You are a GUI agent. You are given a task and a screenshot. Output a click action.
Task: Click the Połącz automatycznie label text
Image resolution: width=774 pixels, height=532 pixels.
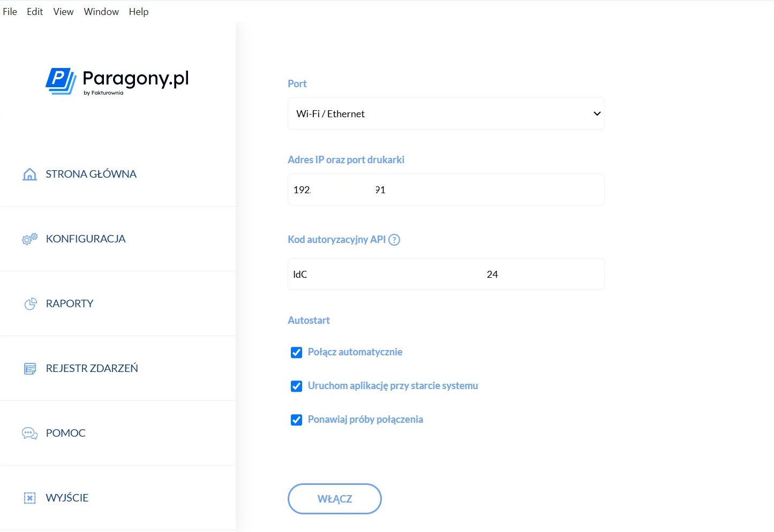(355, 352)
